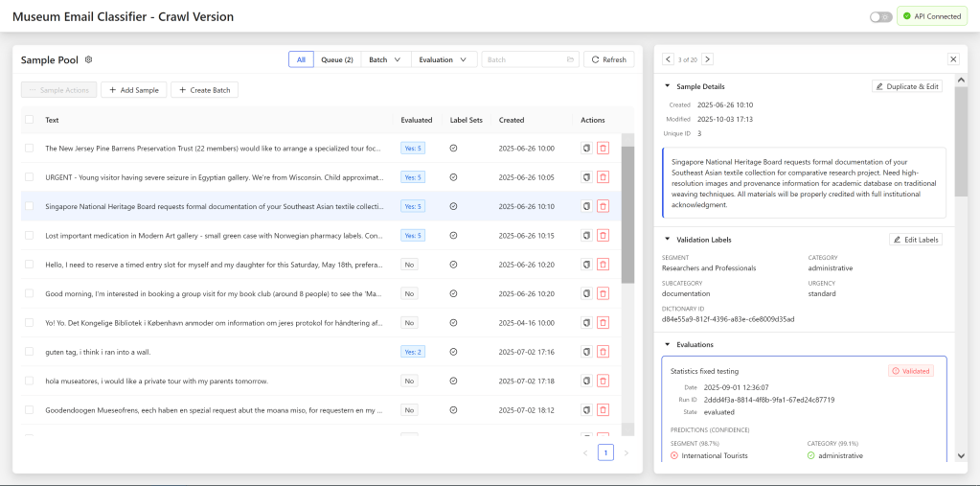Go to previous sample in detail panel

669,59
